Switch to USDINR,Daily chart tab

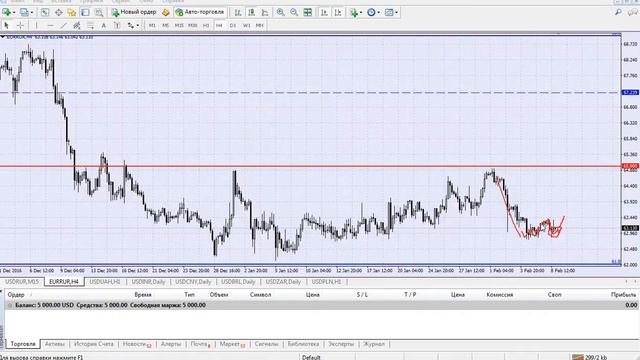(148, 282)
